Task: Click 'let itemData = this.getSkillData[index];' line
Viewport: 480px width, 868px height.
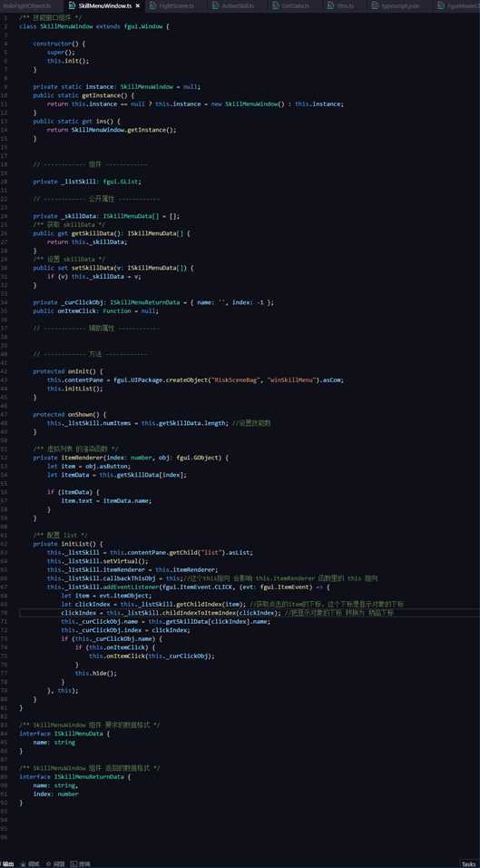Action: click(x=117, y=475)
